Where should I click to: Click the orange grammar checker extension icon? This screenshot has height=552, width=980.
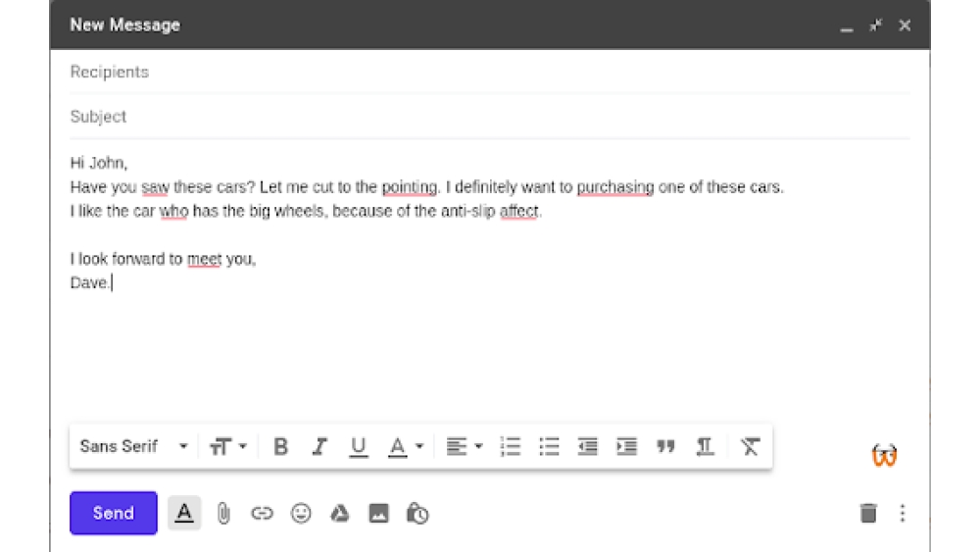[884, 456]
